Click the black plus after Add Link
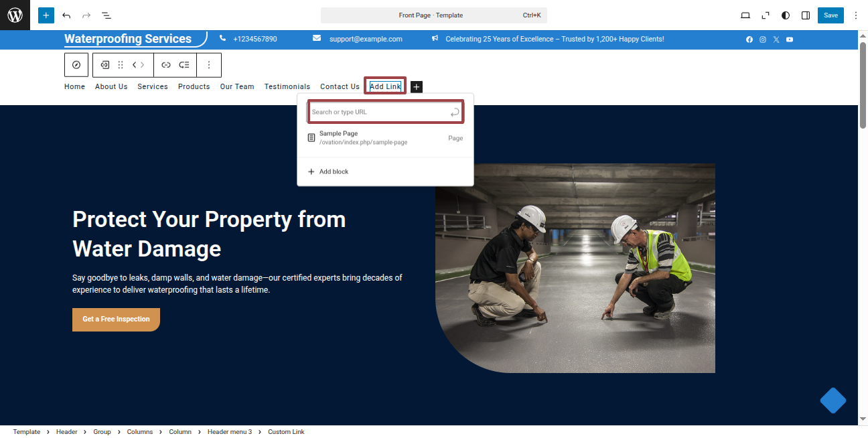This screenshot has height=438, width=868. tap(417, 87)
